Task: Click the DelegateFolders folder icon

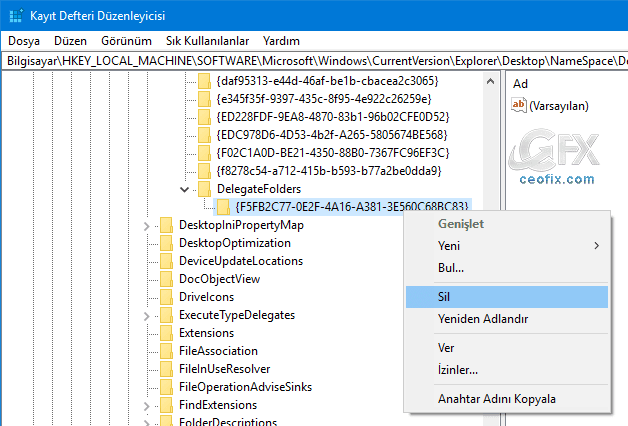Action: 204,189
